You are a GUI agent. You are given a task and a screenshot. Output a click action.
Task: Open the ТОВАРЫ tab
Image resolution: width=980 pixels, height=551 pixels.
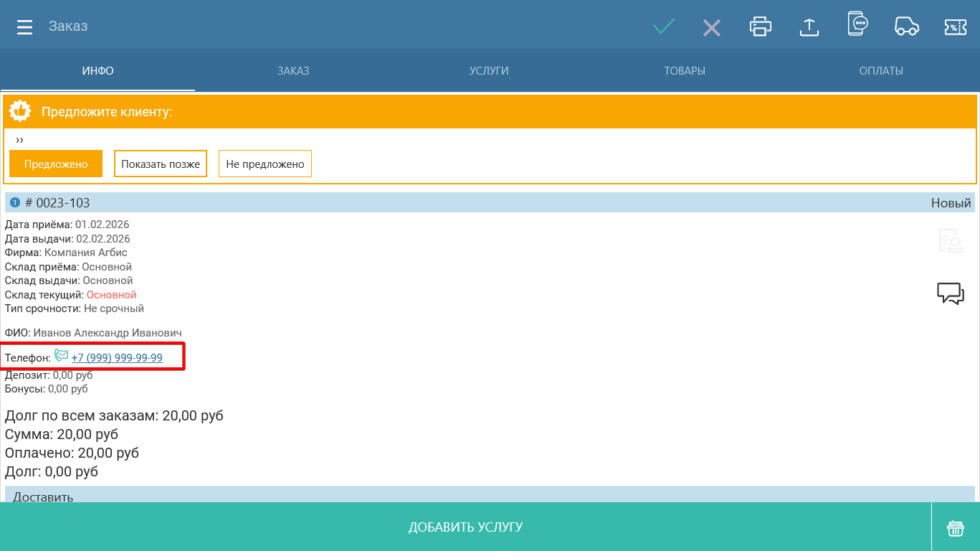coord(685,71)
